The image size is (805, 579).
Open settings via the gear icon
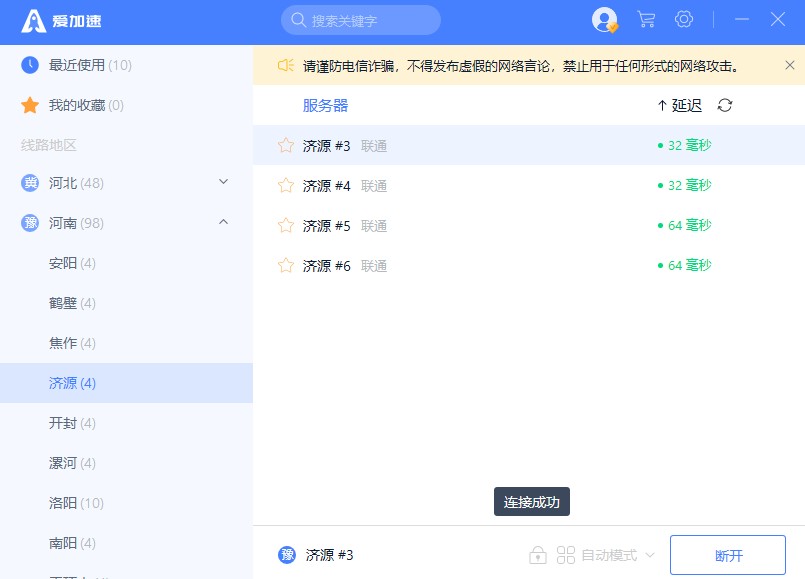(x=684, y=19)
